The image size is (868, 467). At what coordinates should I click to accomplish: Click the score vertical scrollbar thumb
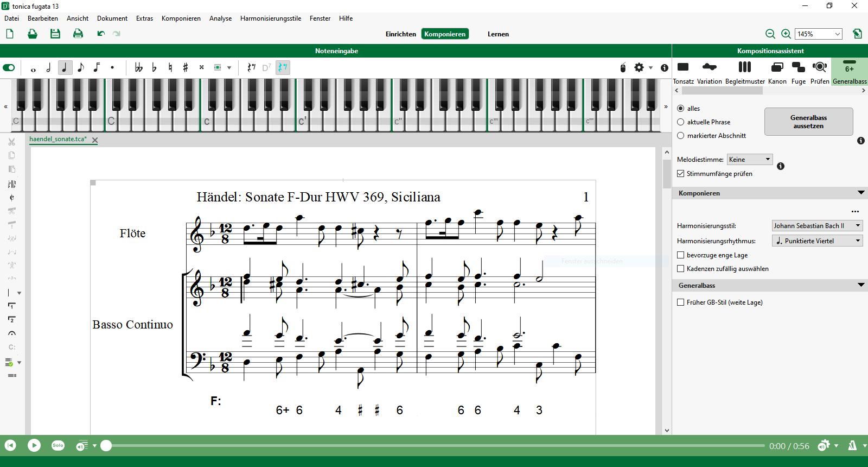(x=667, y=174)
